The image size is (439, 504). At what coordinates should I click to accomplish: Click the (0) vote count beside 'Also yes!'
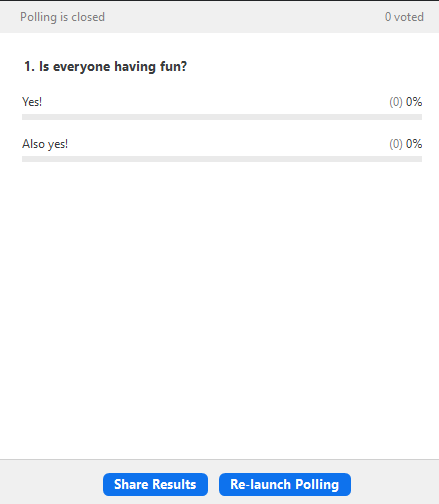(396, 144)
